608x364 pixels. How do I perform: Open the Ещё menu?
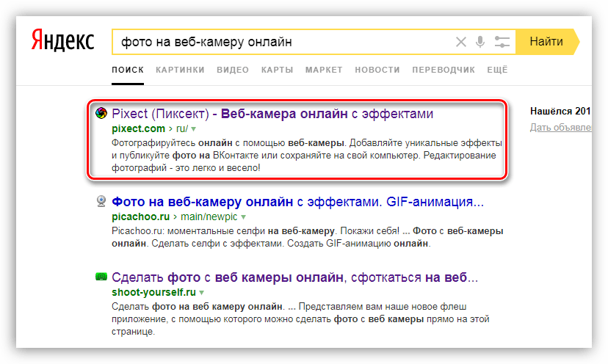(497, 70)
